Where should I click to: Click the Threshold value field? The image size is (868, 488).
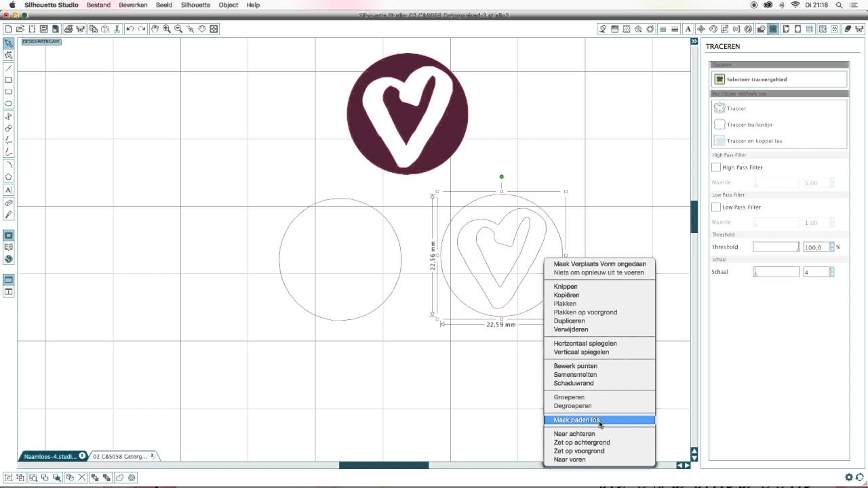(816, 247)
